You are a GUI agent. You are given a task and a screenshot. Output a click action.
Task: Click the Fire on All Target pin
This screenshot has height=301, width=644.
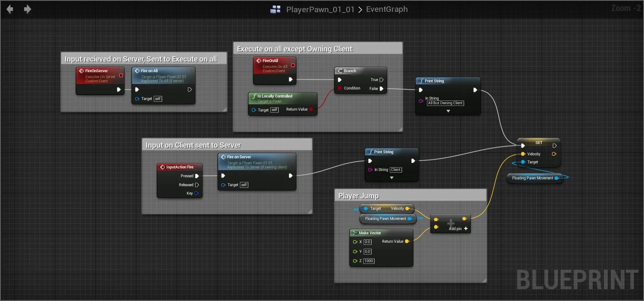tap(137, 99)
